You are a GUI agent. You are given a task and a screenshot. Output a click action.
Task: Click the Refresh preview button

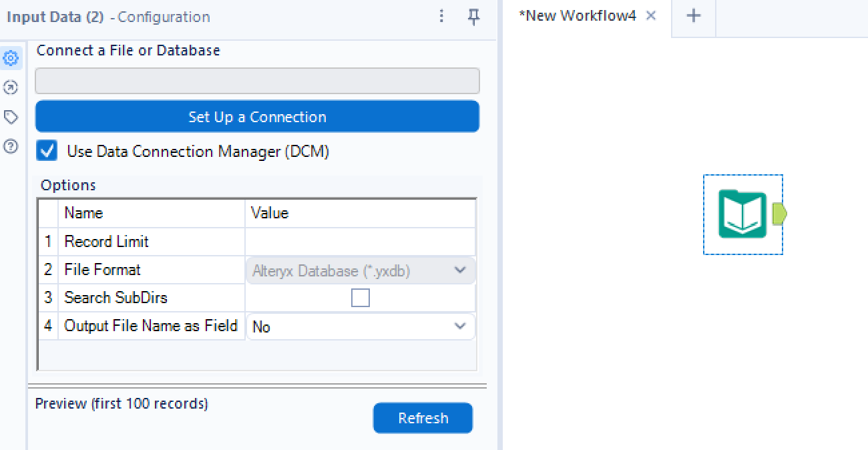tap(423, 418)
